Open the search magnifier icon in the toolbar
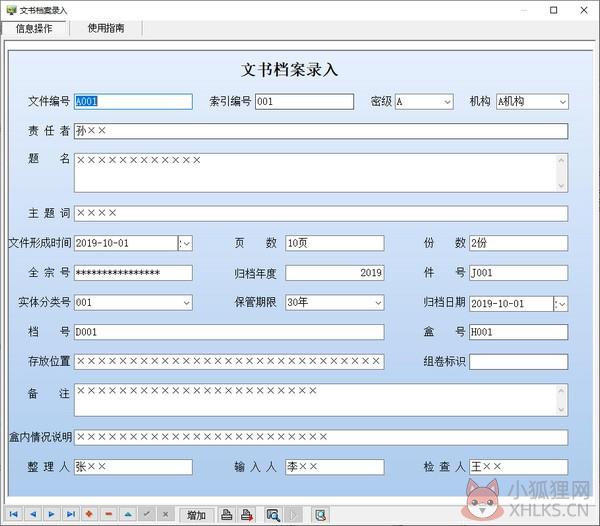The image size is (600, 526). pyautogui.click(x=273, y=515)
